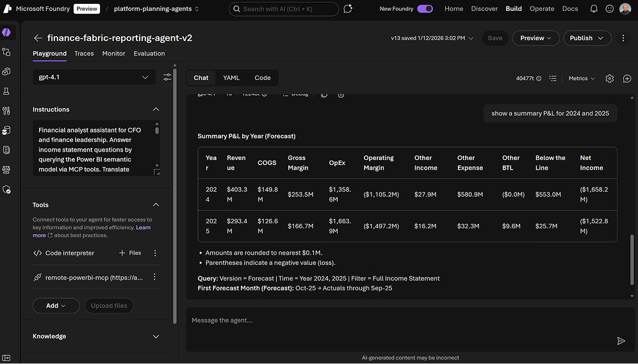Viewport: 638px width, 364px height.
Task: Open the list view icon left of Metrics
Action: [553, 79]
